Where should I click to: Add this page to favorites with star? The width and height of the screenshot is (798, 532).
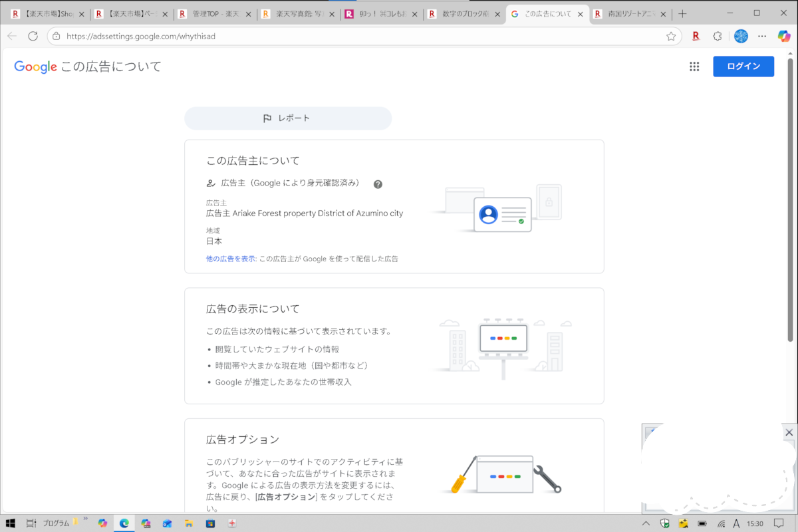coord(671,36)
